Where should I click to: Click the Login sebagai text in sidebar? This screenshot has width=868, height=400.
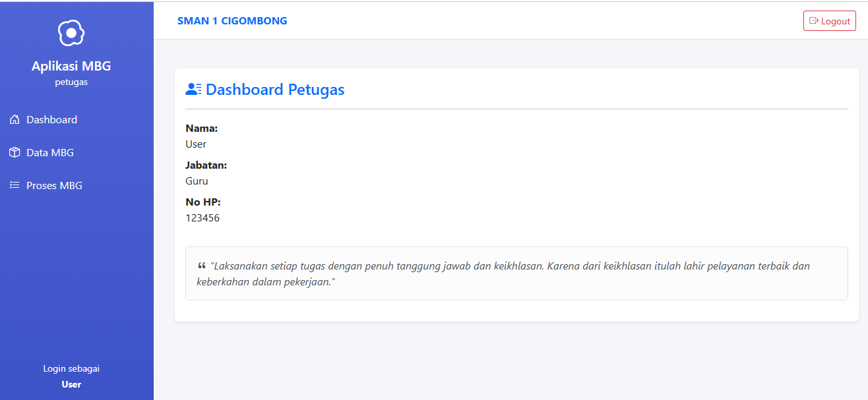(71, 369)
